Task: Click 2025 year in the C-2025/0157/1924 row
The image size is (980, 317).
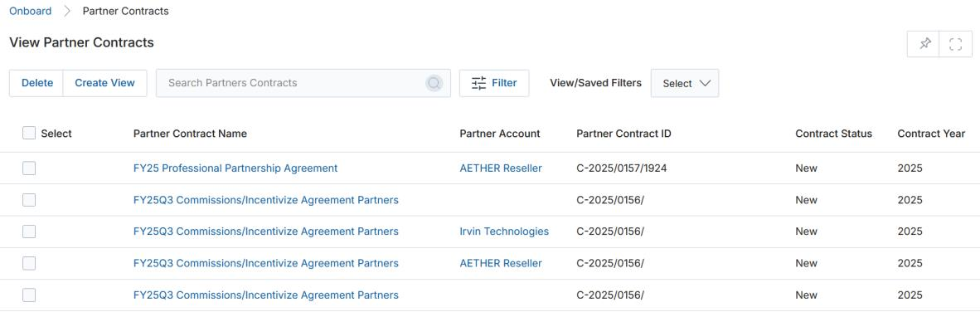Action: (910, 168)
